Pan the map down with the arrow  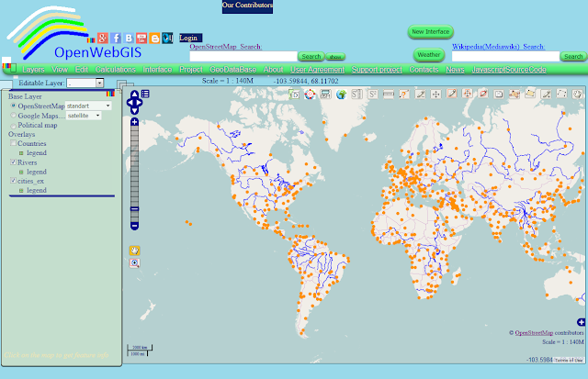(x=134, y=110)
